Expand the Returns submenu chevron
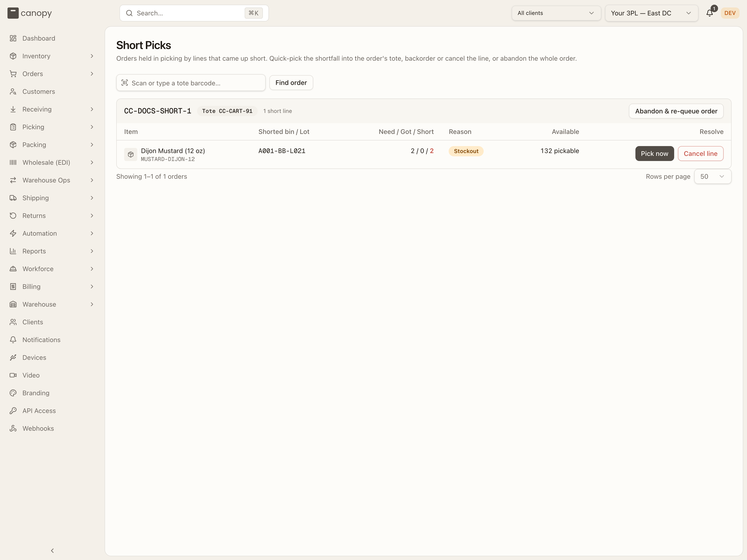This screenshot has height=560, width=747. point(92,216)
